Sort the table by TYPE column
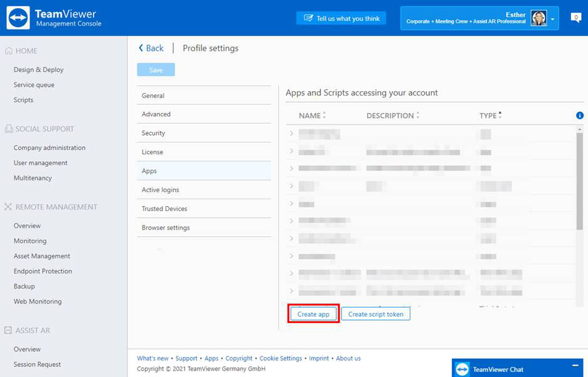The height and width of the screenshot is (377, 588). coord(491,116)
